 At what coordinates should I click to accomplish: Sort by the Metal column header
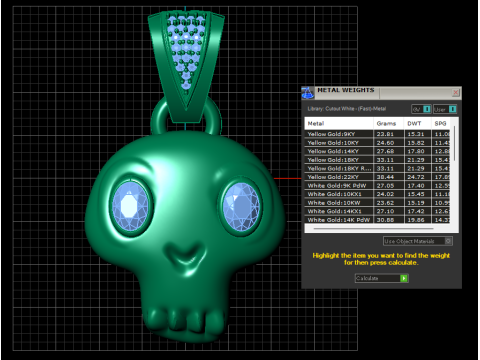click(x=339, y=123)
